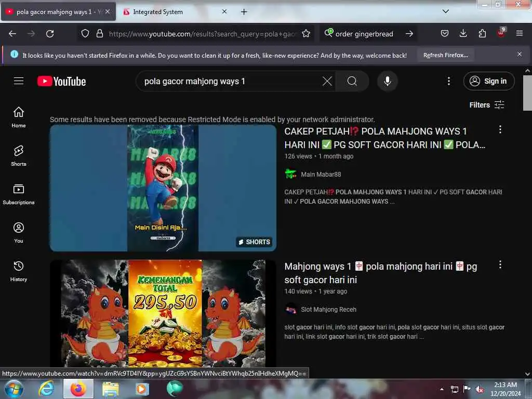The width and height of the screenshot is (532, 399).
Task: Open Action Center flag tray icon
Action: [x=467, y=389]
